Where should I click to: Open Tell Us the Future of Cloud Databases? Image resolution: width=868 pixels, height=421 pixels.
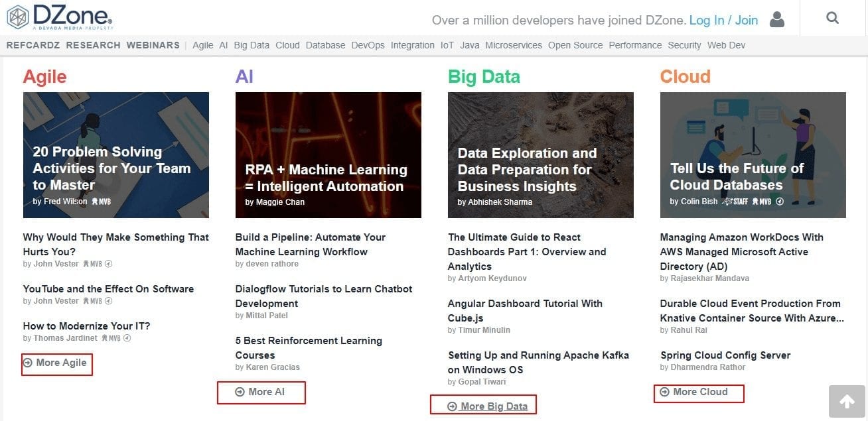pos(753,155)
